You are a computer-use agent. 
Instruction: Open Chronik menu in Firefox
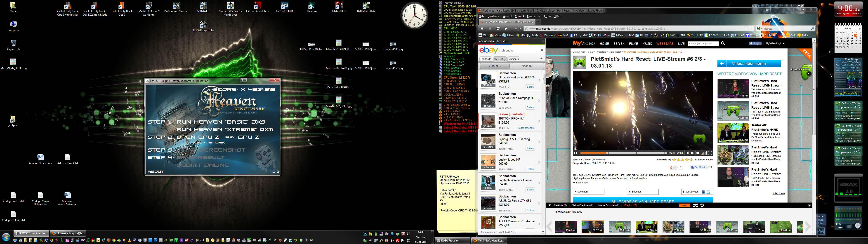[x=520, y=16]
